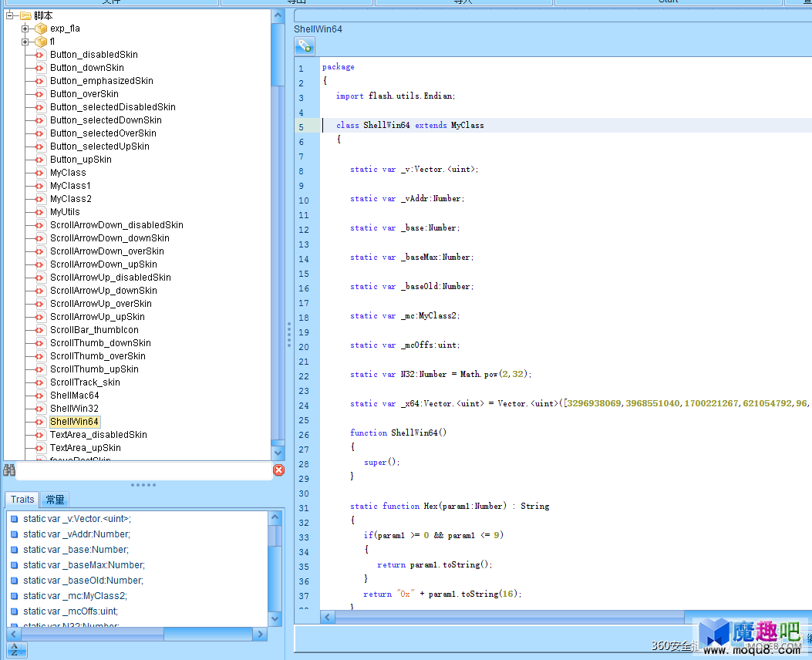Viewport: 812px width, 660px height.
Task: Click line number 24 in the gutter
Action: [304, 406]
